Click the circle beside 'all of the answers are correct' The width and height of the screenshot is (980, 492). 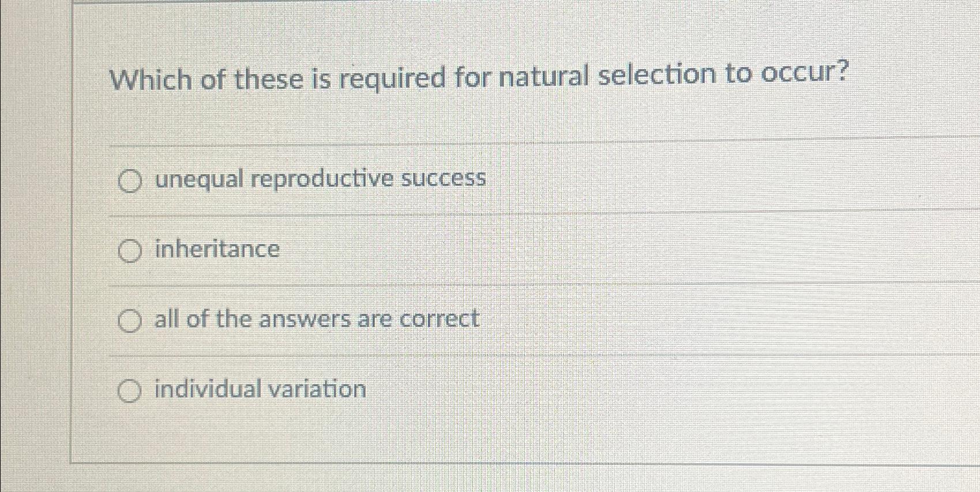point(130,321)
